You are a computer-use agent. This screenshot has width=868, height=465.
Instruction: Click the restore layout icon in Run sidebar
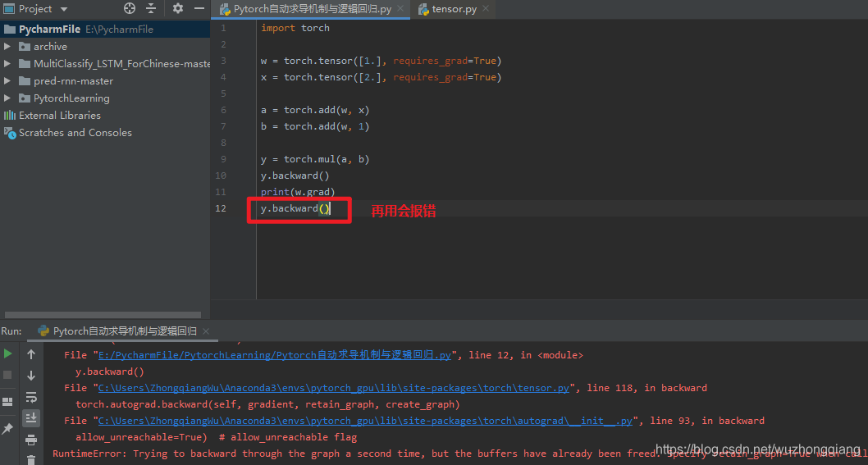(x=7, y=402)
